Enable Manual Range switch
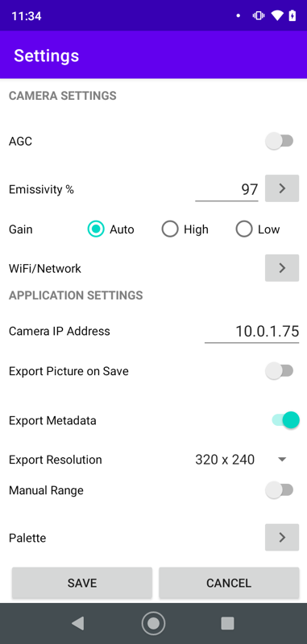The image size is (307, 644). coord(280,490)
